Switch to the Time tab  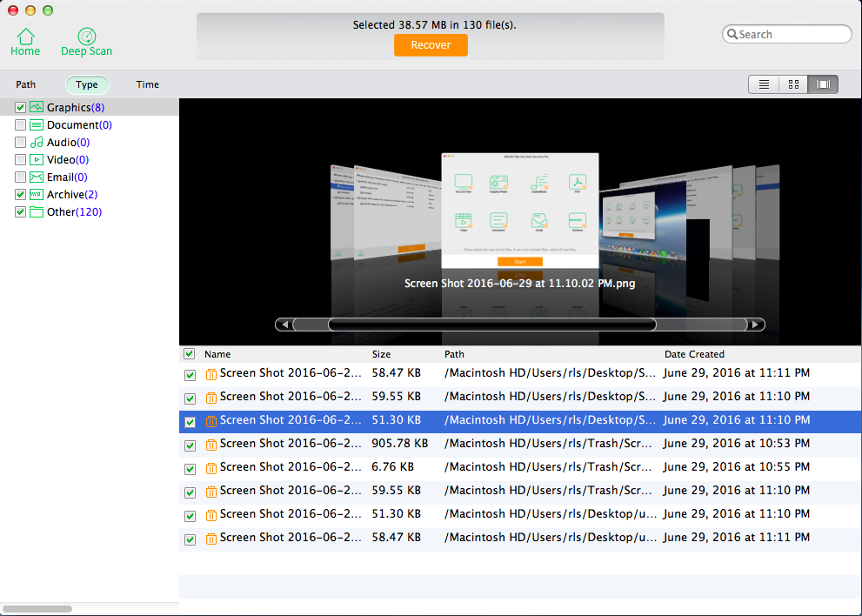click(x=147, y=84)
